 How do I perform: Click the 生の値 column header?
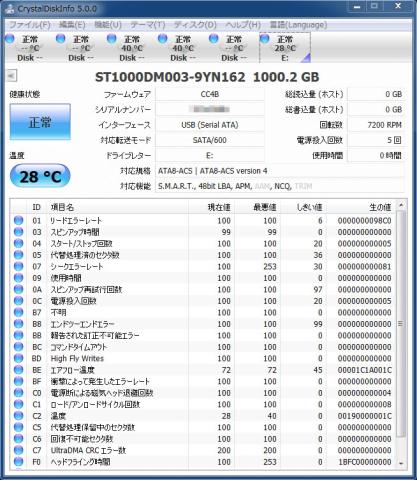click(361, 207)
